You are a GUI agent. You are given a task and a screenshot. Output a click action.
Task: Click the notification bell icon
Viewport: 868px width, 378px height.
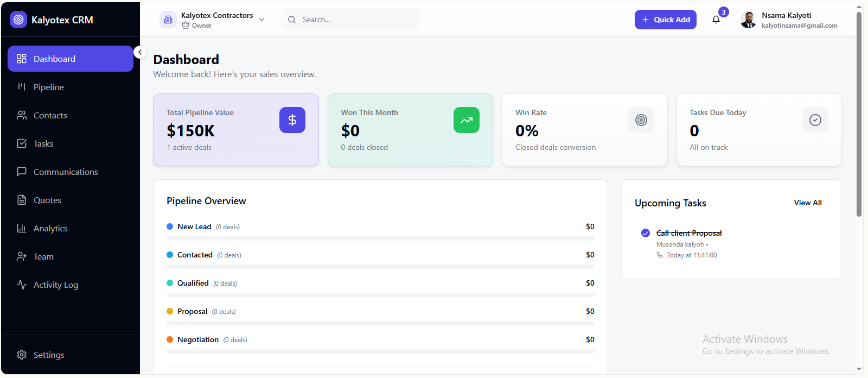716,20
